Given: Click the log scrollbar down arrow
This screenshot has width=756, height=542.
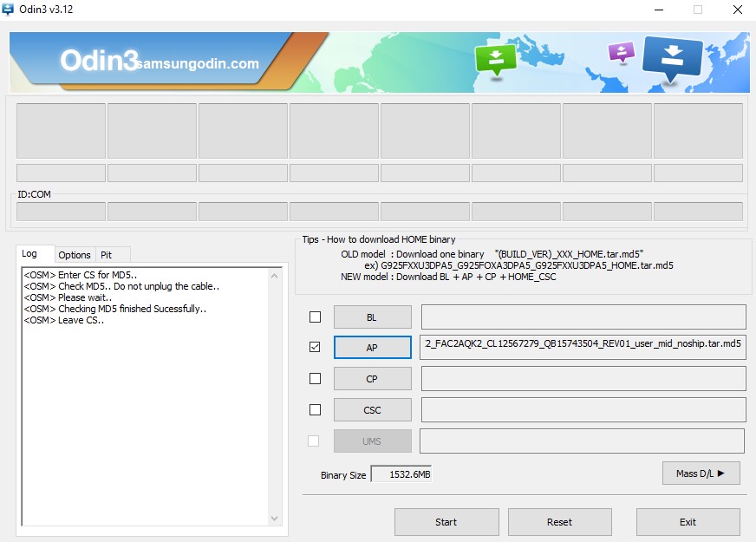Looking at the screenshot, I should [x=274, y=519].
